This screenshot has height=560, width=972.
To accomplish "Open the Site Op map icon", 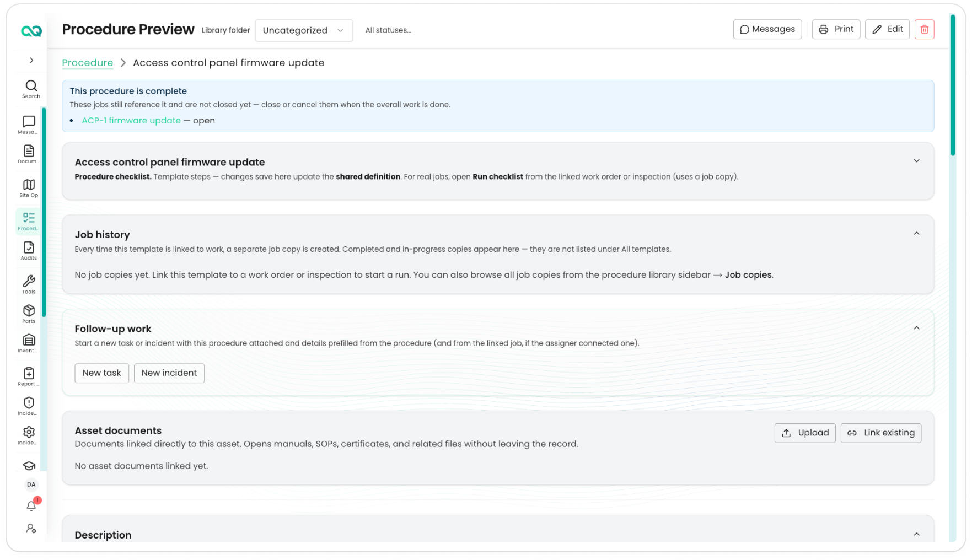I will tap(29, 188).
